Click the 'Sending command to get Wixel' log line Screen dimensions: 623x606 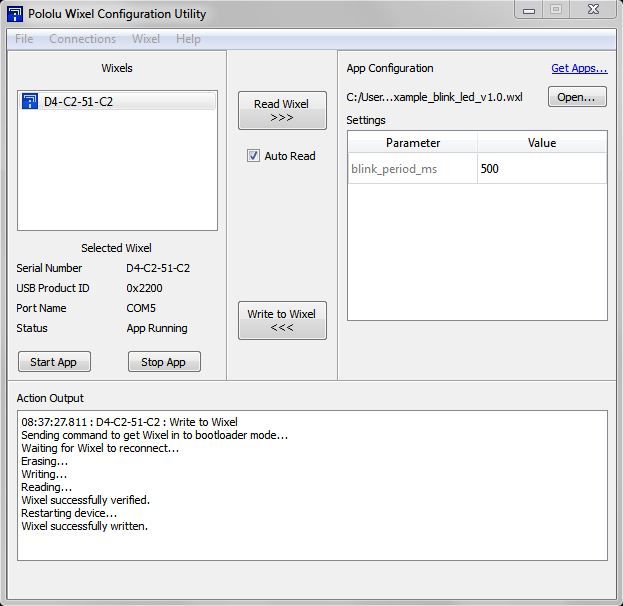pos(155,435)
